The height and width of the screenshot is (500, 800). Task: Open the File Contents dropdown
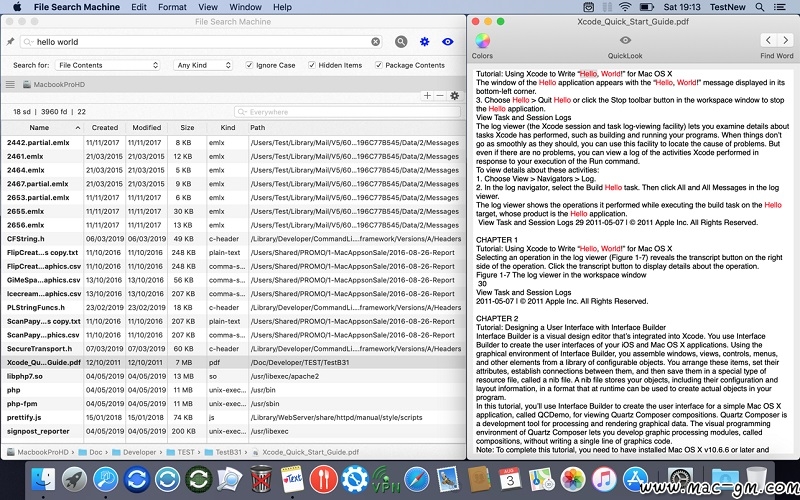point(108,65)
